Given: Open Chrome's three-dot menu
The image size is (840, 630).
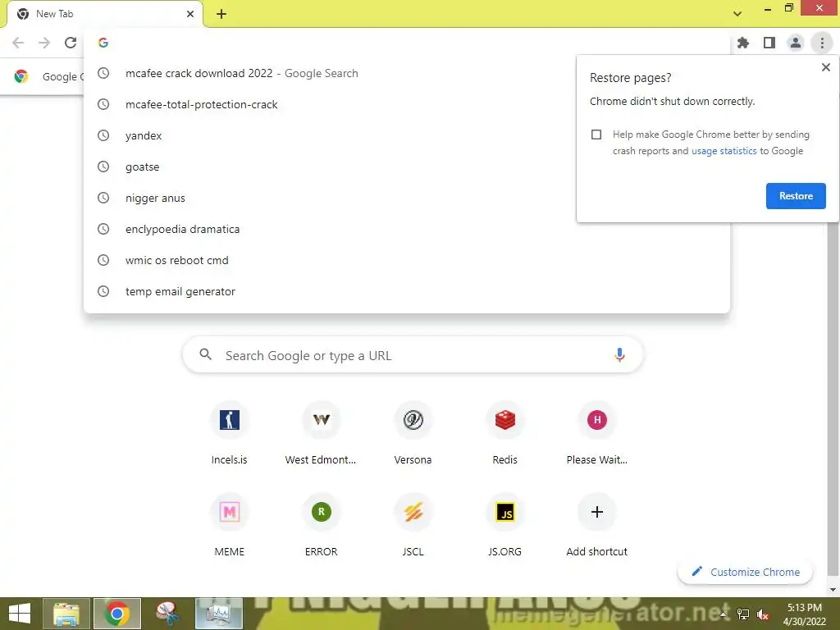Looking at the screenshot, I should click(822, 43).
